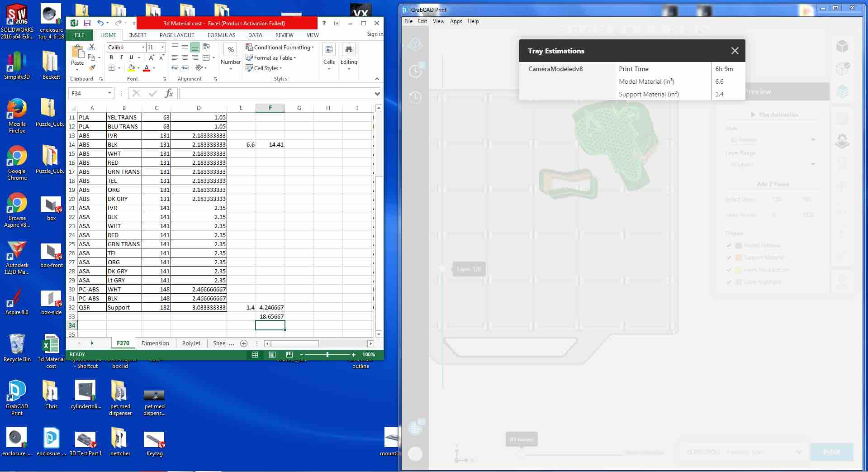
Task: Select cell F33 with 18.65667
Action: (x=270, y=316)
